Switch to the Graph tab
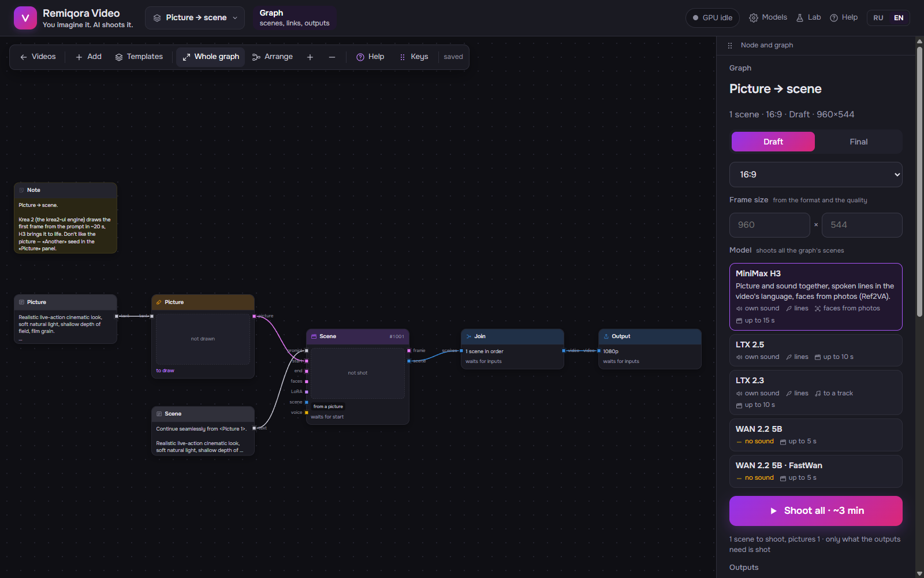Screen dimensions: 924x578 (x=295, y=18)
